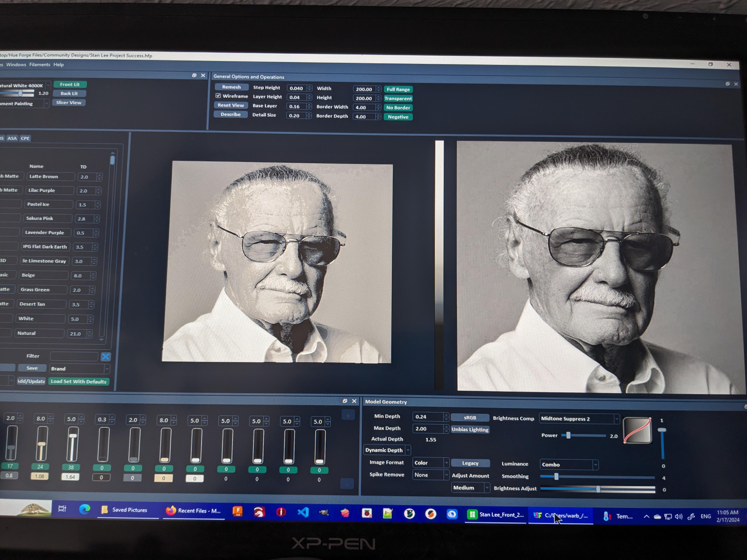747x560 pixels.
Task: Click the Task View icon in taskbar
Action: [x=62, y=509]
